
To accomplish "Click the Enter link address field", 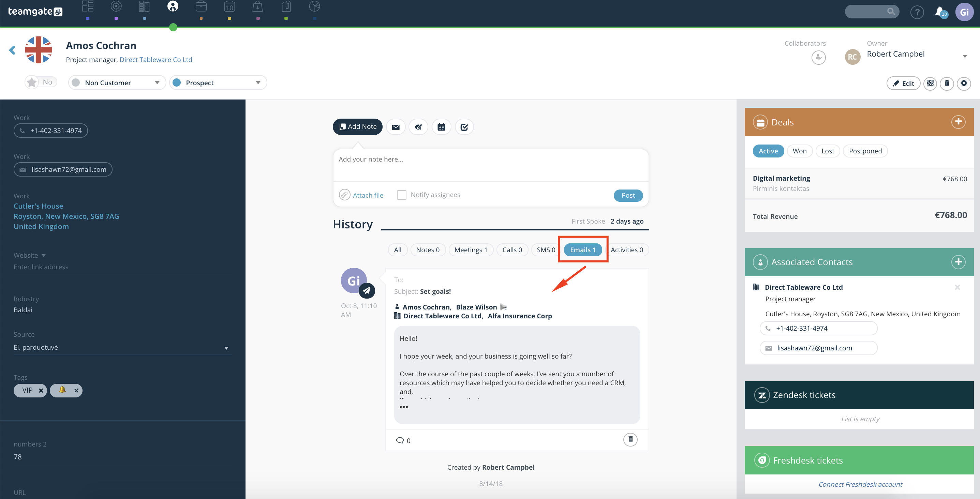I will pos(122,267).
